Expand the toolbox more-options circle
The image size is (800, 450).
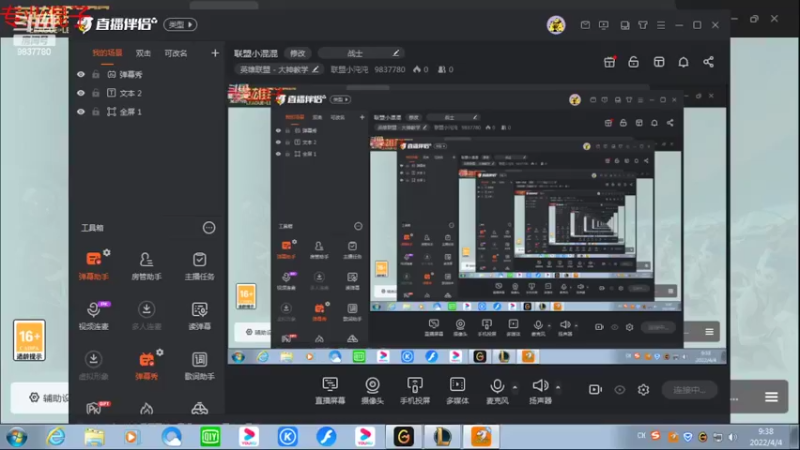click(x=209, y=228)
